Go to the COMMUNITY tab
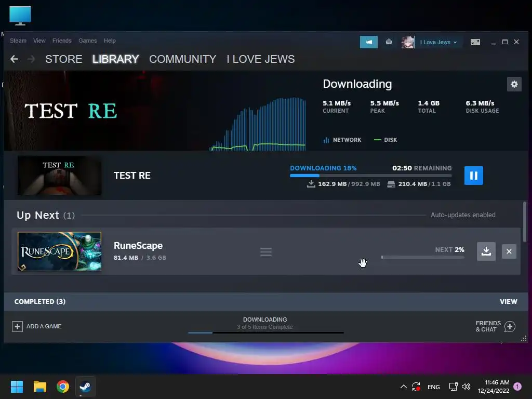Image resolution: width=532 pixels, height=399 pixels. [x=182, y=59]
